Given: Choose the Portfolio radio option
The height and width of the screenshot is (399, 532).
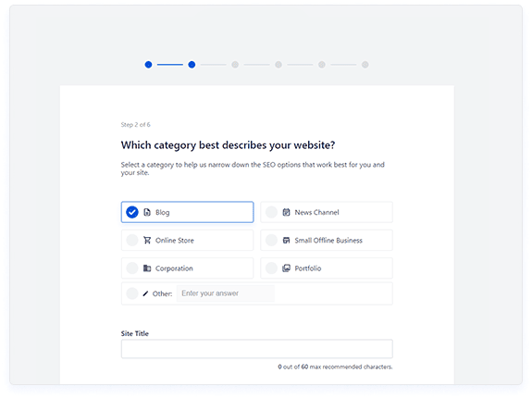Looking at the screenshot, I should click(x=271, y=268).
